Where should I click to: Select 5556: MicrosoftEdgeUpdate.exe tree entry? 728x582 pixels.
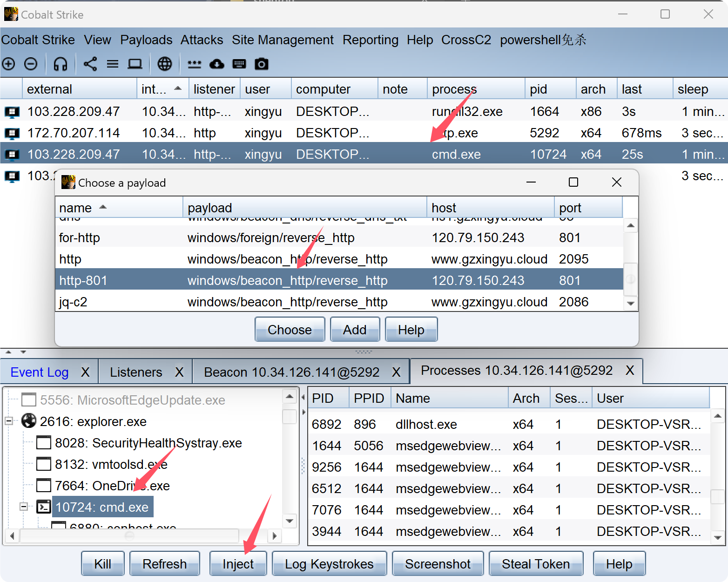point(133,400)
